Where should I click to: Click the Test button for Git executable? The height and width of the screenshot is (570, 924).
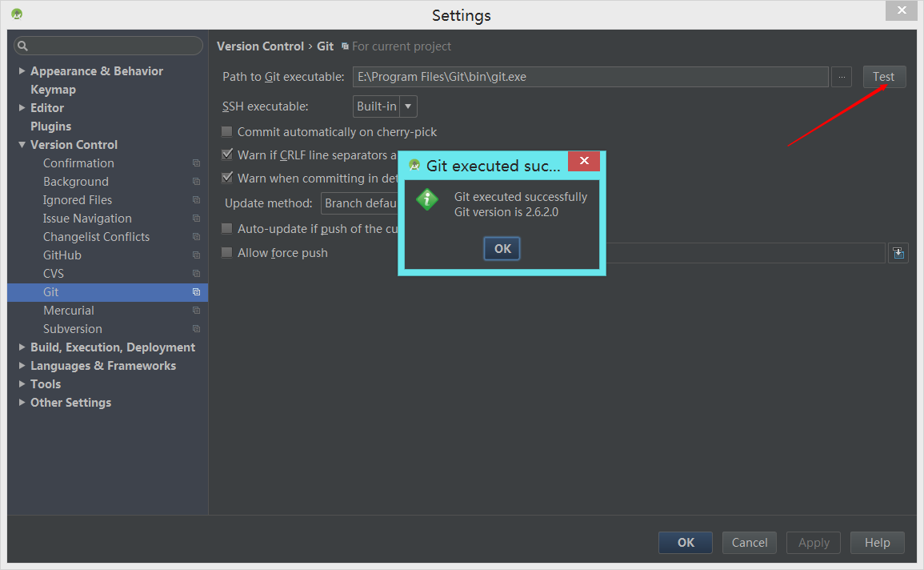click(884, 77)
